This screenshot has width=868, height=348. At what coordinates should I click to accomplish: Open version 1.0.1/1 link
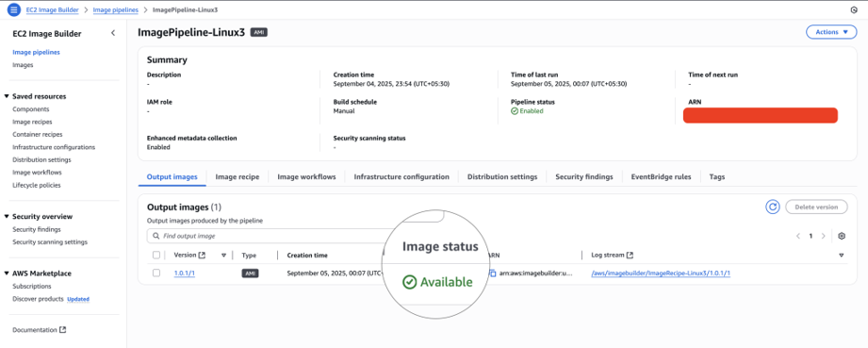tap(184, 273)
